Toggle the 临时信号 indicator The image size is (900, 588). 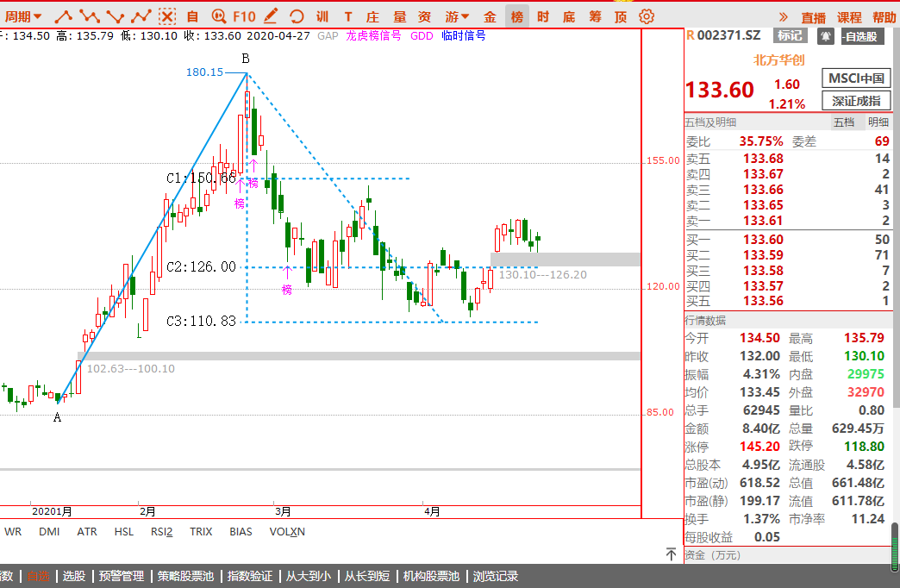pos(464,35)
